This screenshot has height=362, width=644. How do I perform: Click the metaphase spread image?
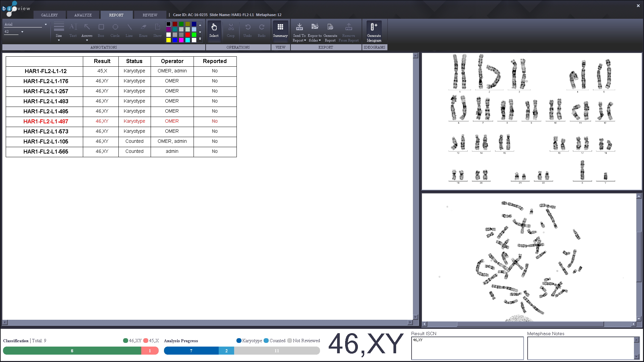tap(529, 257)
